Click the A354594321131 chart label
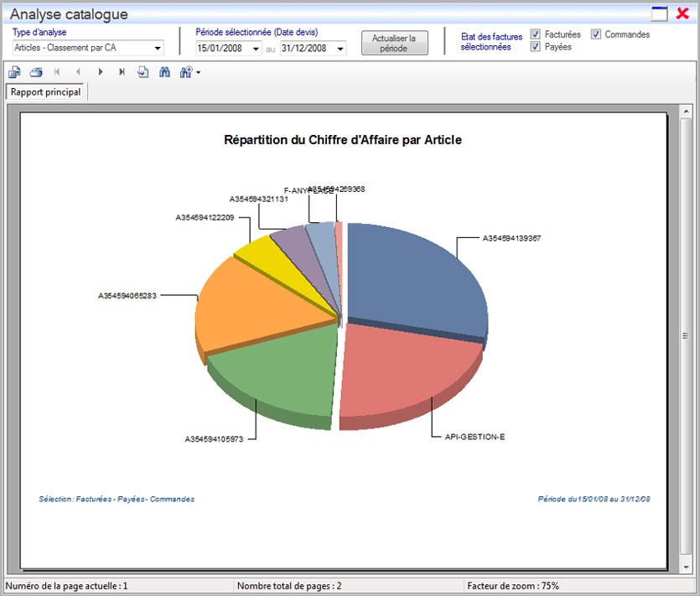Viewport: 700px width, 596px height. 258,200
